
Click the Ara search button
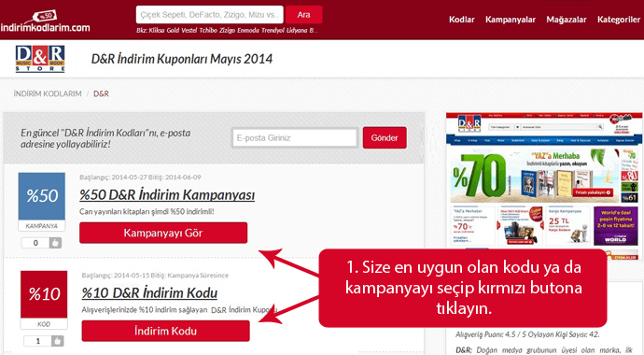point(304,15)
